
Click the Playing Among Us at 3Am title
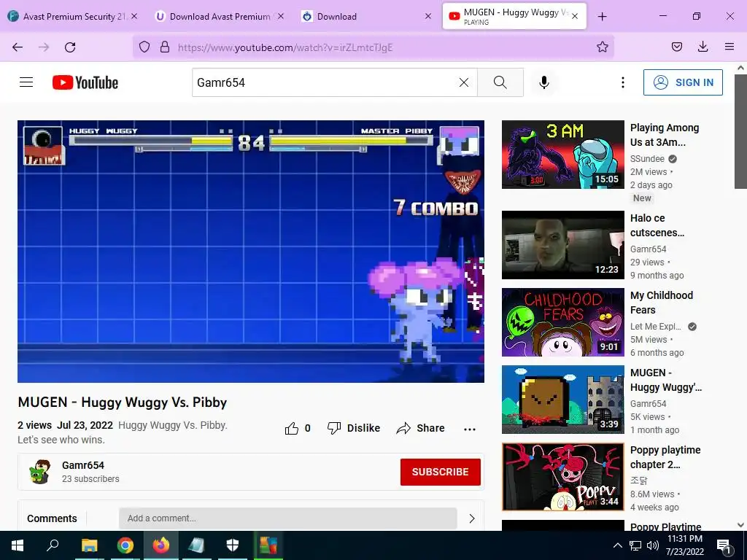click(x=665, y=135)
